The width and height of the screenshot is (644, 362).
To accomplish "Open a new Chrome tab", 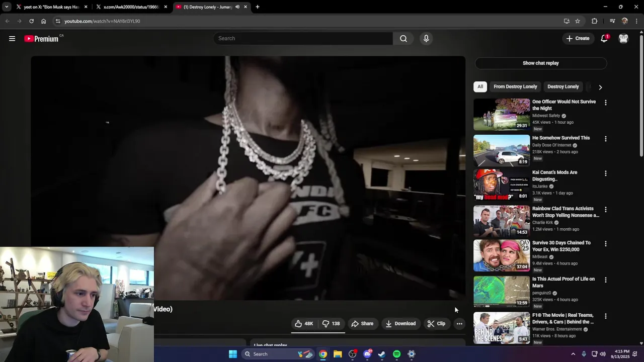I will (x=257, y=7).
